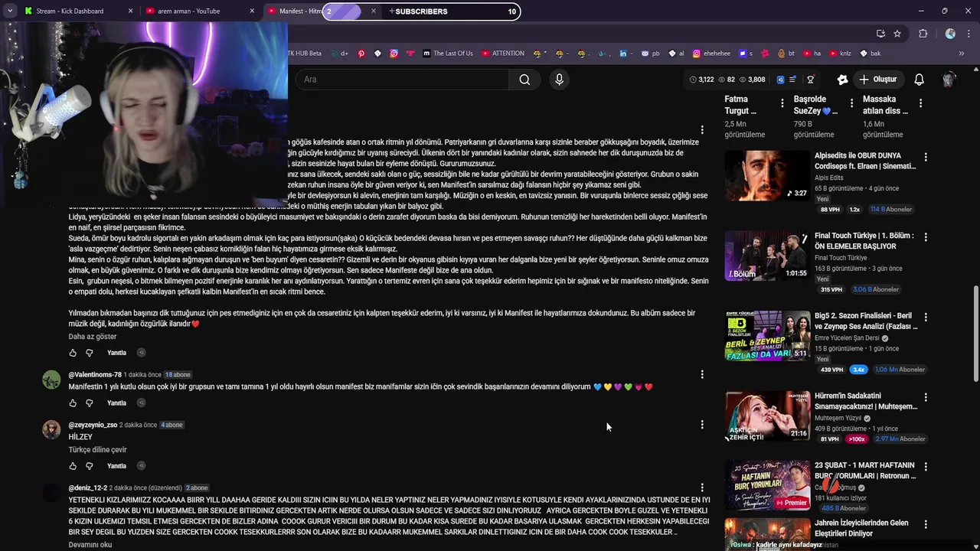980x551 pixels.
Task: Open Emre Yücelen Şan Dersi channel link
Action: 847,338
